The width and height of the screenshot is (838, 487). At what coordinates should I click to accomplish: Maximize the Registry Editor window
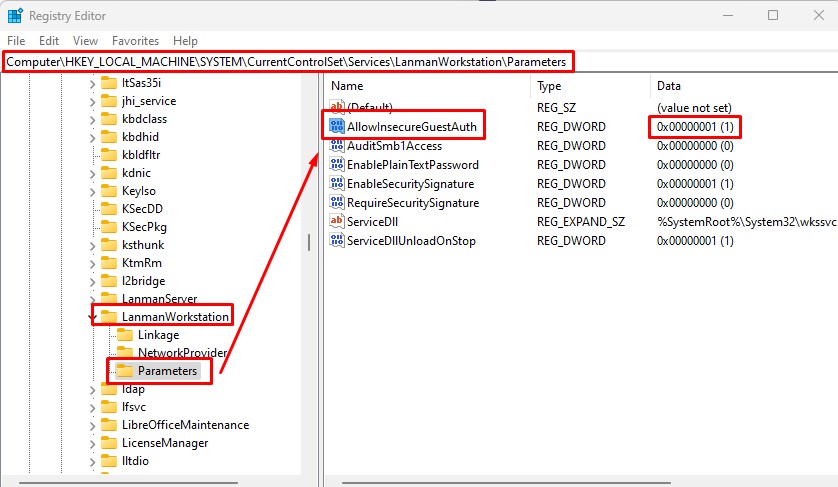click(x=773, y=15)
